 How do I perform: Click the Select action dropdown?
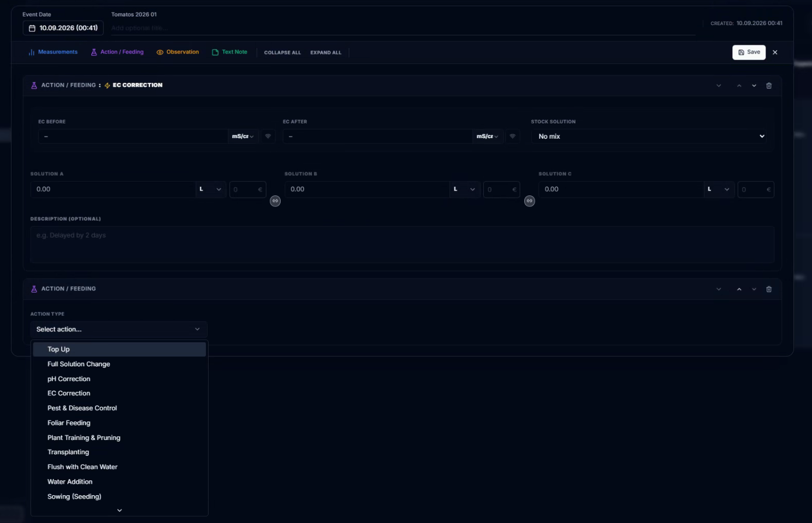[118, 329]
